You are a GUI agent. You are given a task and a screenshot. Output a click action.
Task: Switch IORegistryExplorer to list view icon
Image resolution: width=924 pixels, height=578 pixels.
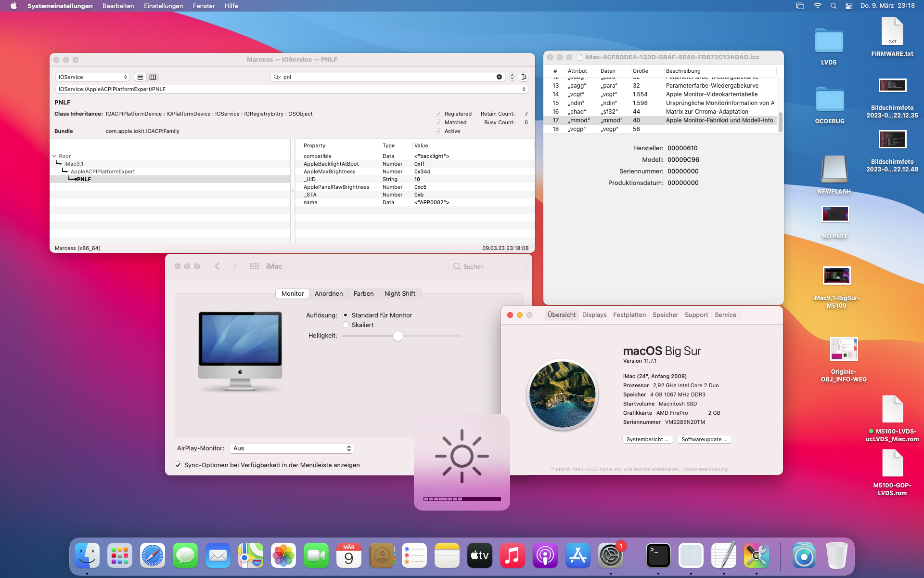(140, 77)
